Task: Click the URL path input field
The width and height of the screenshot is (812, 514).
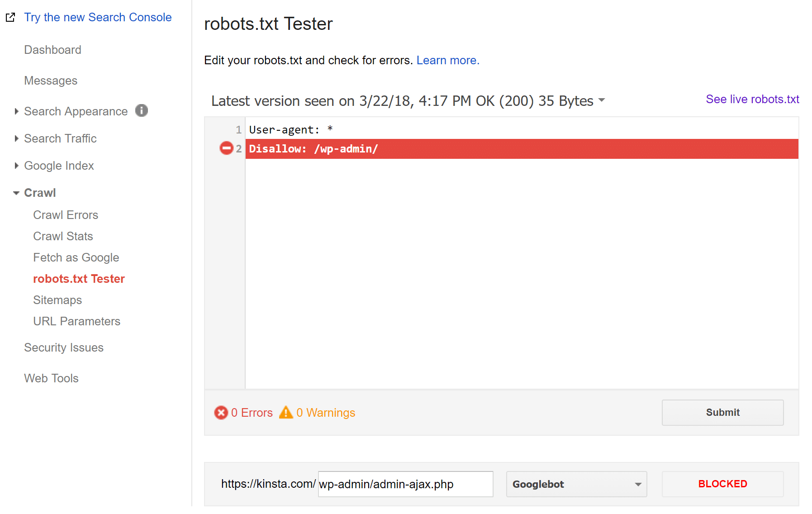Action: point(405,484)
